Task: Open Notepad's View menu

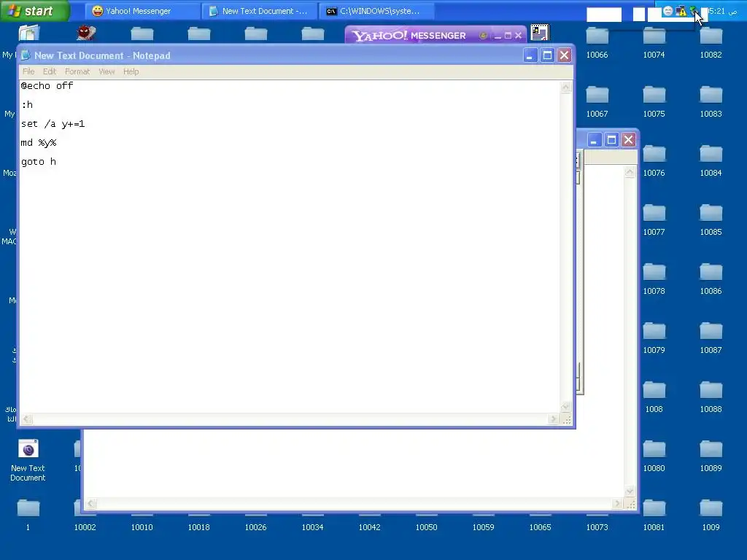Action: pyautogui.click(x=107, y=71)
